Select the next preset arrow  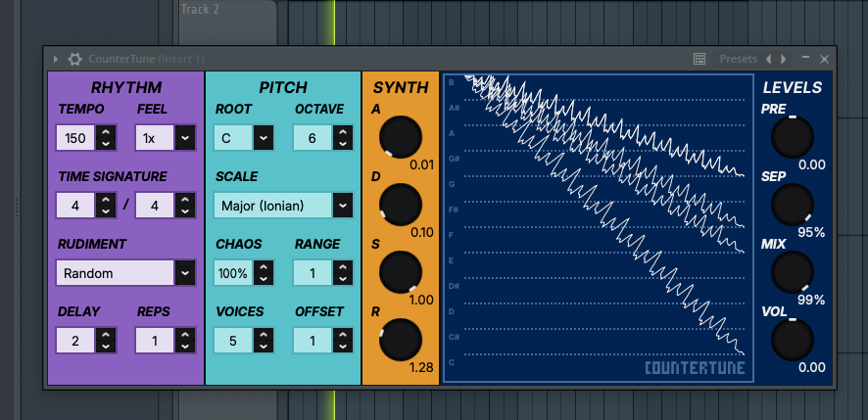pyautogui.click(x=784, y=59)
